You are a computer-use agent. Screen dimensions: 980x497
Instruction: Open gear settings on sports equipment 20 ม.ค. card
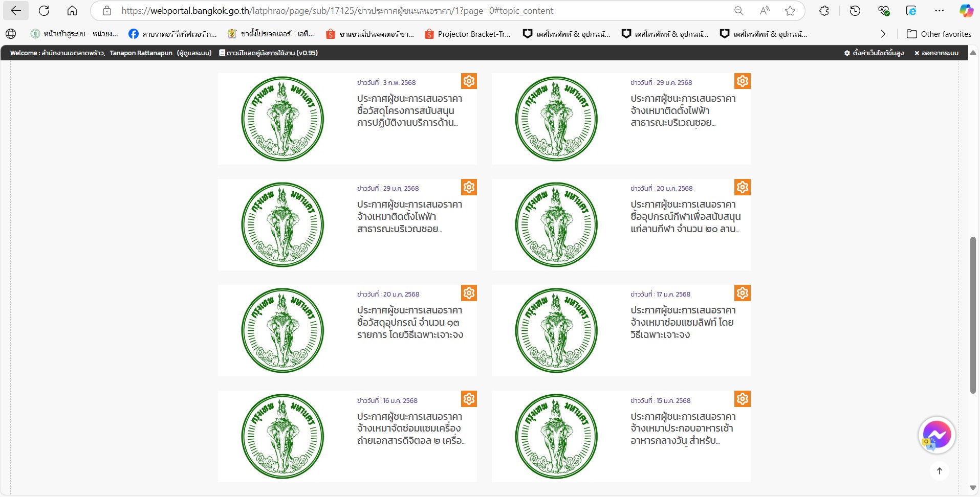point(743,187)
